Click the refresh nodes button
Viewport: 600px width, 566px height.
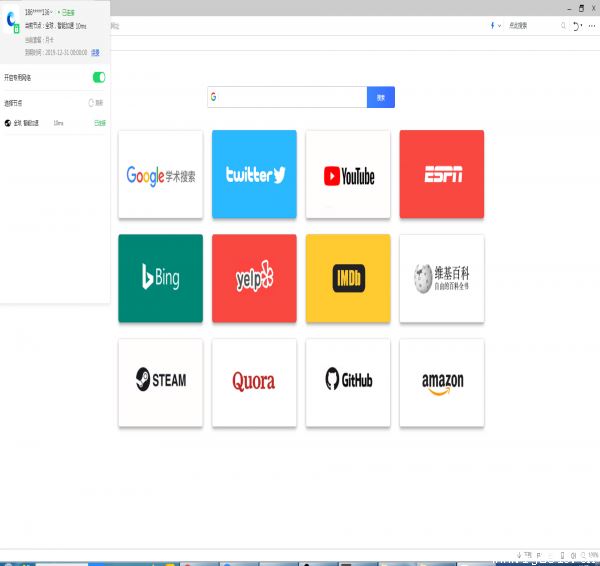coord(95,102)
